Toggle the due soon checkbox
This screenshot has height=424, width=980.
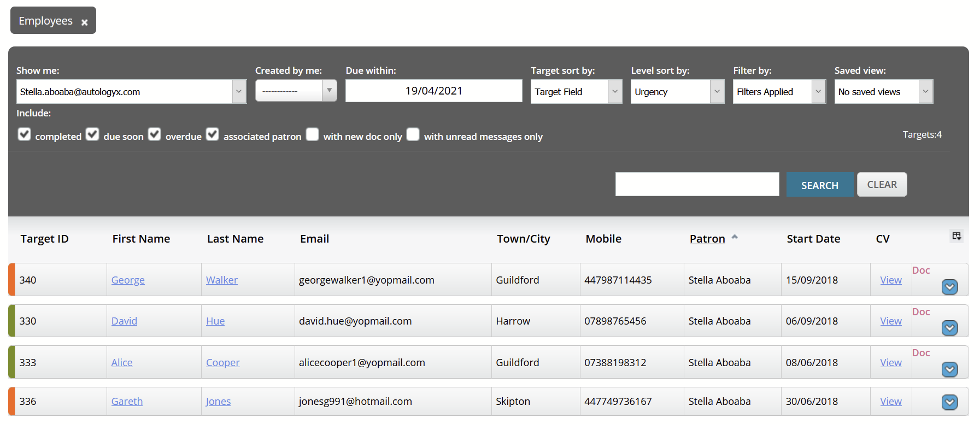(x=92, y=134)
